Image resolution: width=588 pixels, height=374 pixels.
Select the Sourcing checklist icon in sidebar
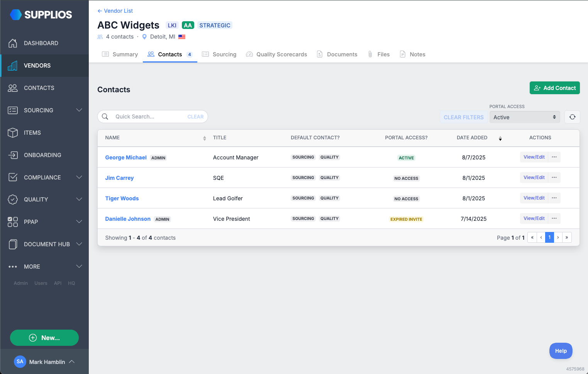tap(13, 110)
